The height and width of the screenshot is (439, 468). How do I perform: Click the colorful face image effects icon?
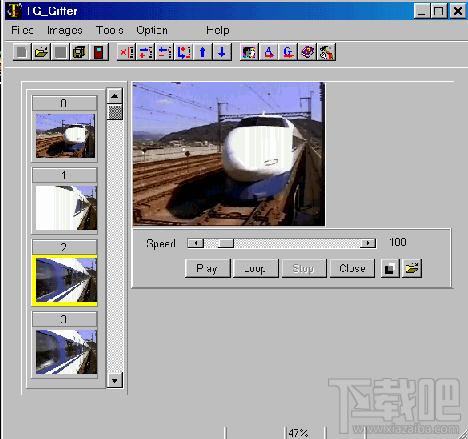click(249, 52)
